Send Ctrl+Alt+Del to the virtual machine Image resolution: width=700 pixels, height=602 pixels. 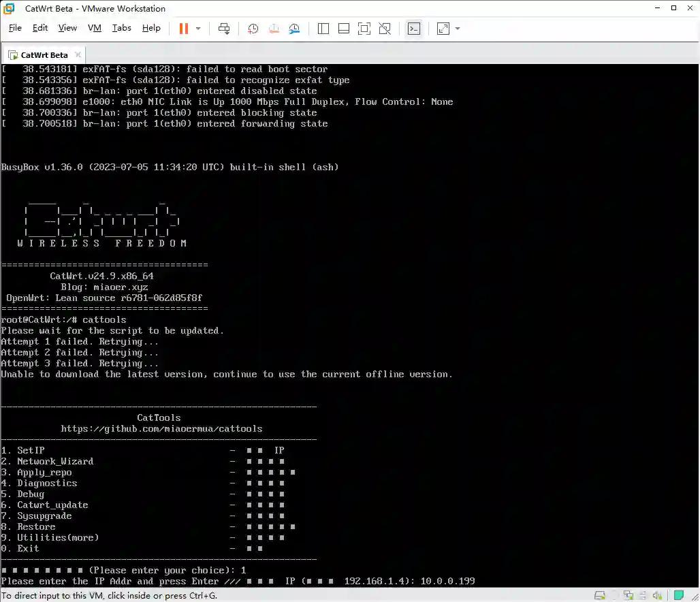(x=223, y=29)
